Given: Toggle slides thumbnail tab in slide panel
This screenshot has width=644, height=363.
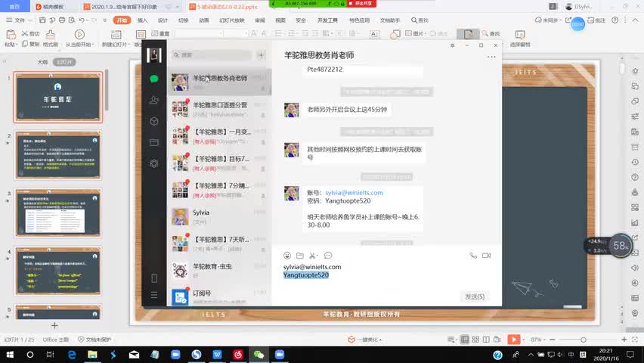Looking at the screenshot, I should tap(64, 62).
